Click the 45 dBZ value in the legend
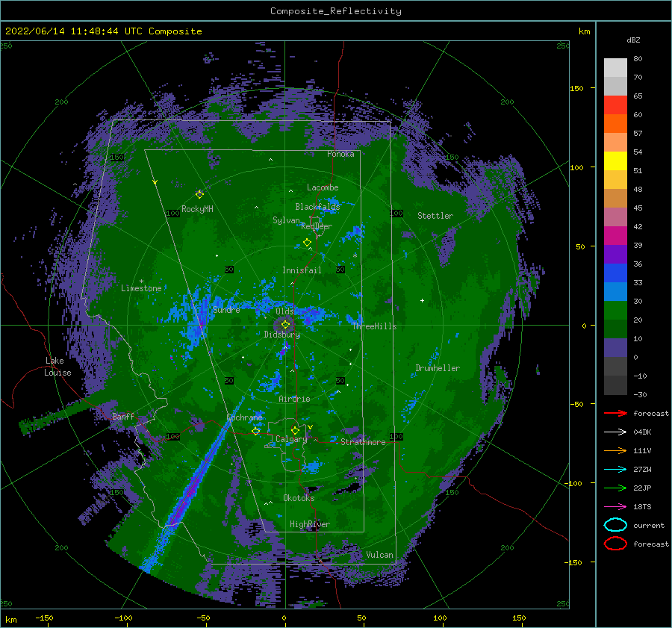This screenshot has height=628, width=672. [638, 208]
